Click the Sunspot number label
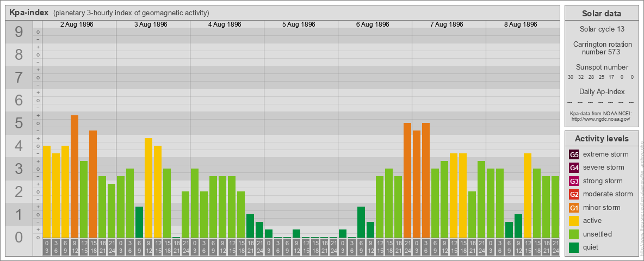Viewport: 644px width, 261px height. (602, 67)
